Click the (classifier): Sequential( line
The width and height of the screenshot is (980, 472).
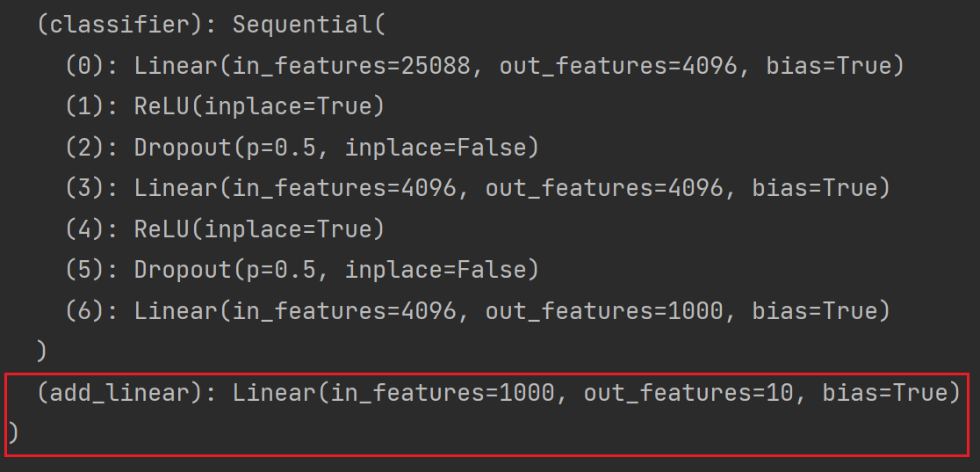click(213, 25)
